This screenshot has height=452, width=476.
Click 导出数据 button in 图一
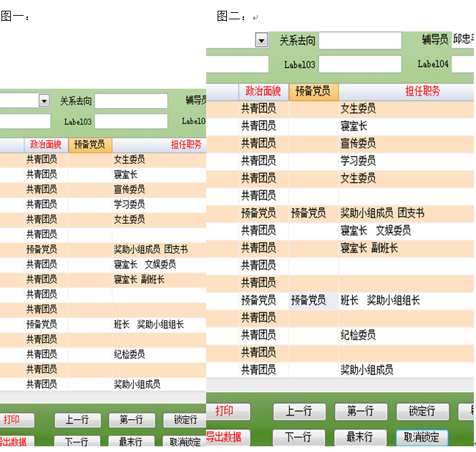[16, 441]
